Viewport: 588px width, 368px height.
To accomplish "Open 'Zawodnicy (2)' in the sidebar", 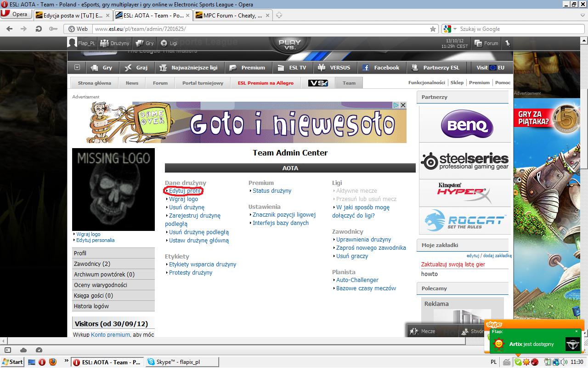I will pyautogui.click(x=113, y=264).
